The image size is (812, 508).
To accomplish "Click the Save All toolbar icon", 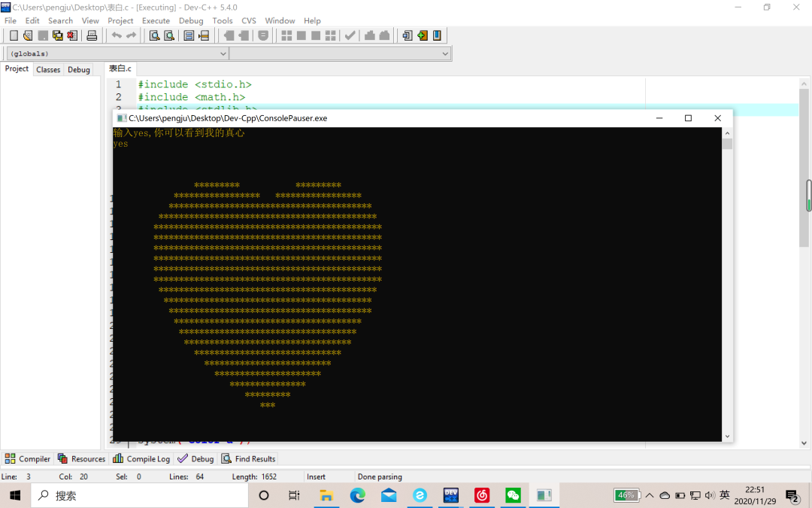I will point(57,35).
